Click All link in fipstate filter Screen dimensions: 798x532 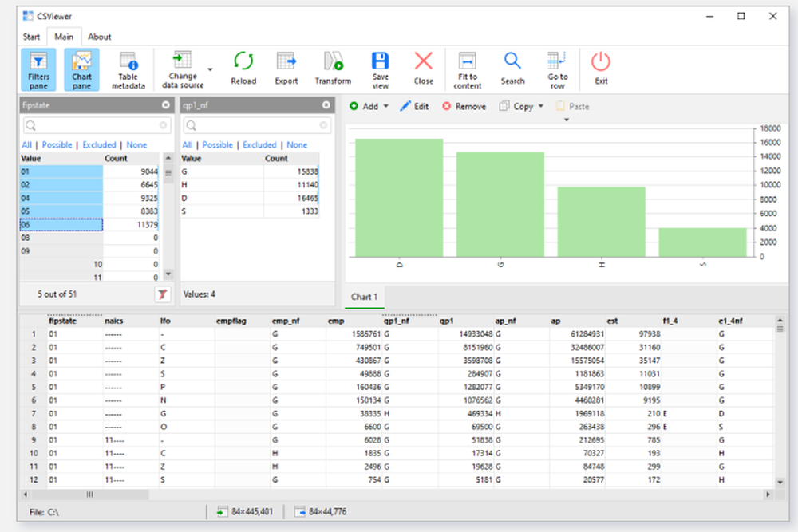click(26, 145)
